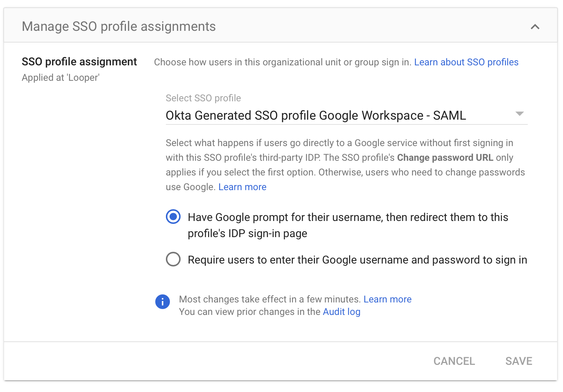
Task: Select 'Have Google prompt for their username' option
Action: pos(173,217)
